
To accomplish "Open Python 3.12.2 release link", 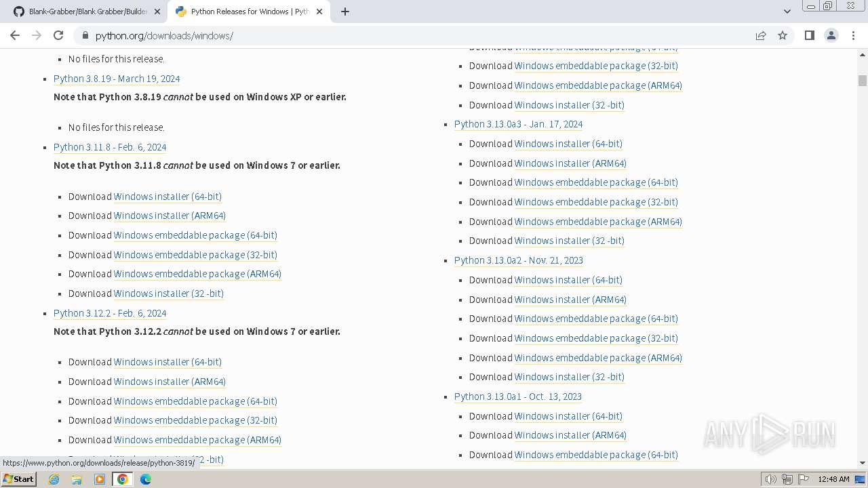I will click(110, 313).
